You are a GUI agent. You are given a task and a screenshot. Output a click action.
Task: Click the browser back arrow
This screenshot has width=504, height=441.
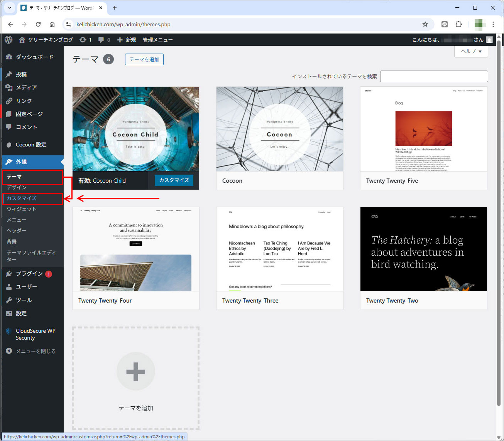[10, 24]
